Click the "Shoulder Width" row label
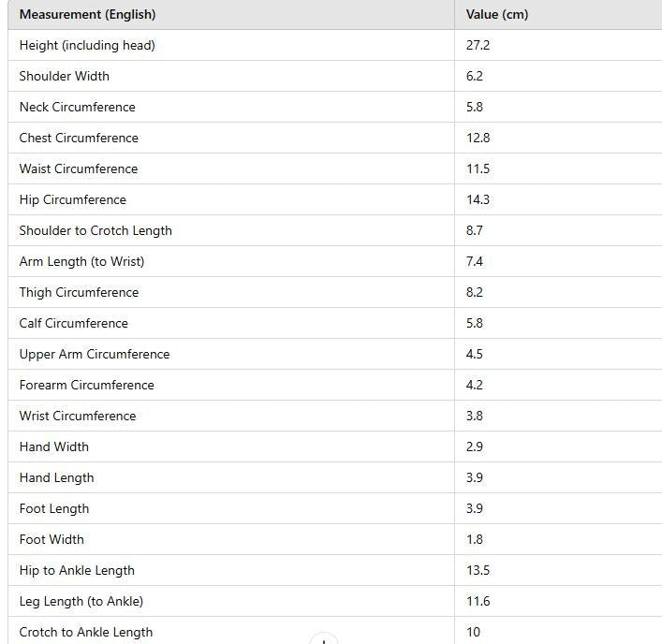Screen dimensions: 662x644 [64, 76]
